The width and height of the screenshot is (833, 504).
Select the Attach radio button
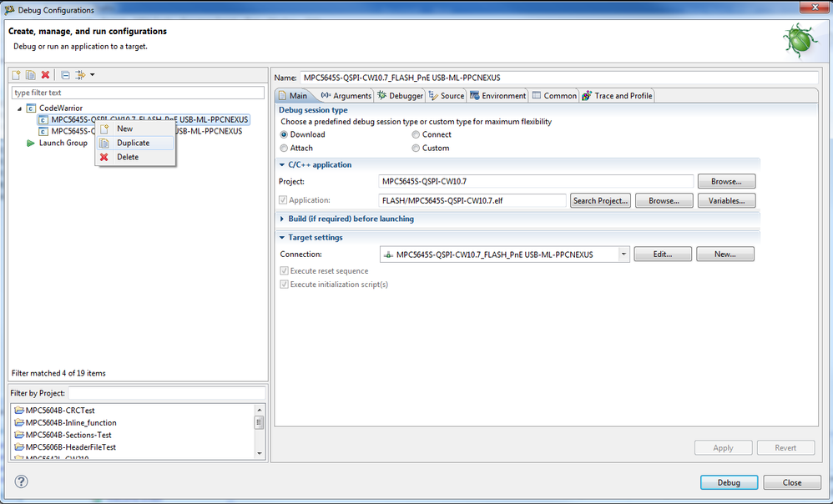285,149
